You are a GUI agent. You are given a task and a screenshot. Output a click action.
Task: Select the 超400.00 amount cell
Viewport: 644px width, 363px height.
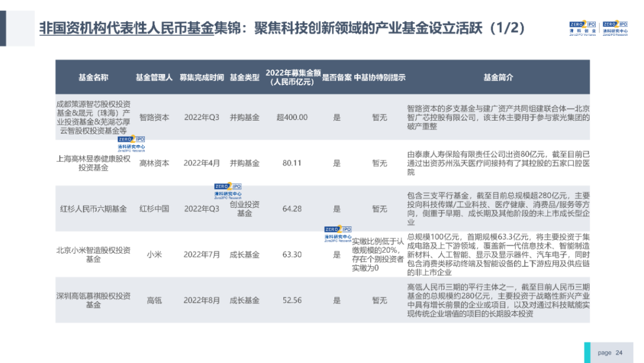click(x=292, y=118)
